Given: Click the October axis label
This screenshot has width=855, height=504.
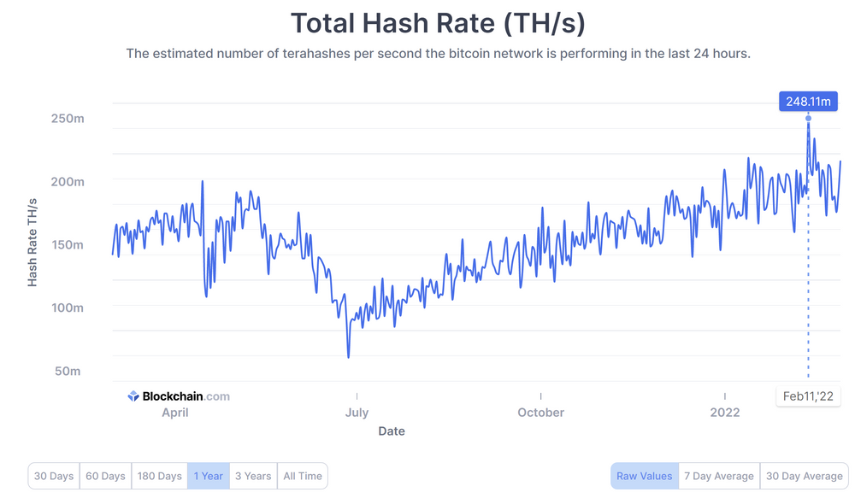Looking at the screenshot, I should 540,412.
